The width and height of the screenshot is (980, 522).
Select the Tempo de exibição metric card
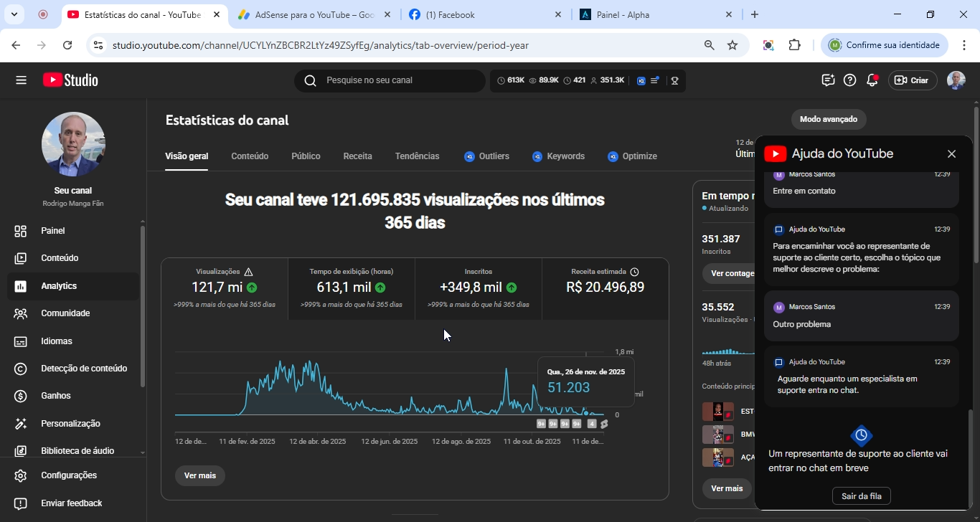pos(351,288)
